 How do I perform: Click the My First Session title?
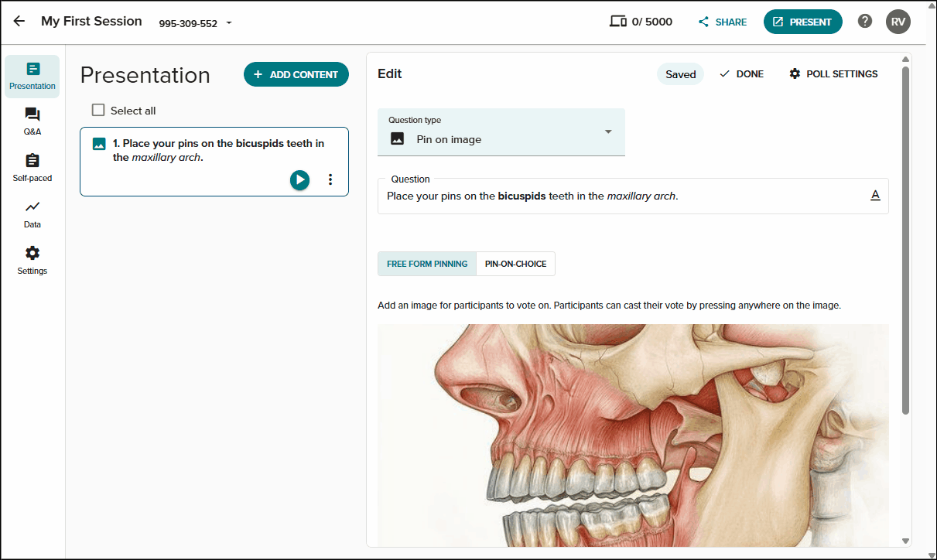click(x=91, y=22)
